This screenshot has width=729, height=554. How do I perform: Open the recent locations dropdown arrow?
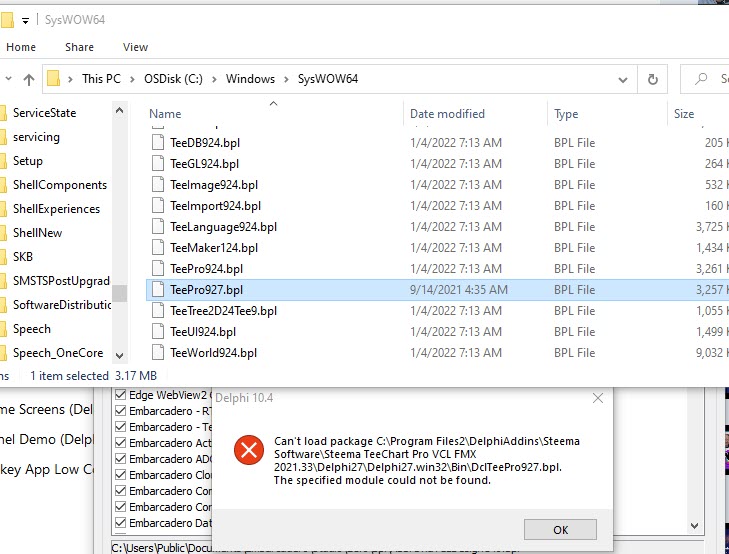8,79
